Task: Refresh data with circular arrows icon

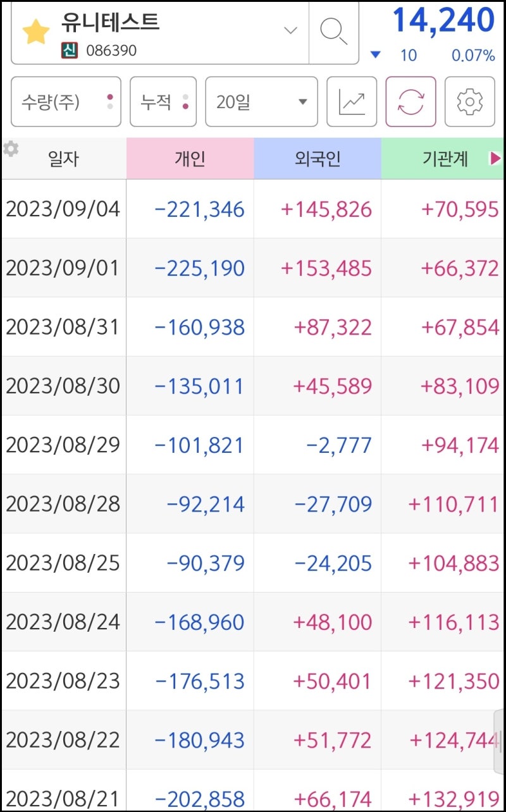Action: click(x=411, y=102)
